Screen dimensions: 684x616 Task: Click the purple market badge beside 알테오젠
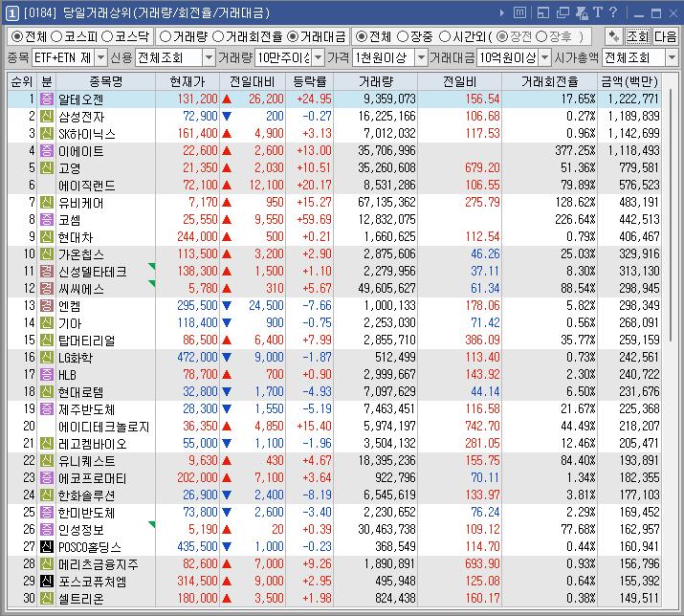coord(47,99)
